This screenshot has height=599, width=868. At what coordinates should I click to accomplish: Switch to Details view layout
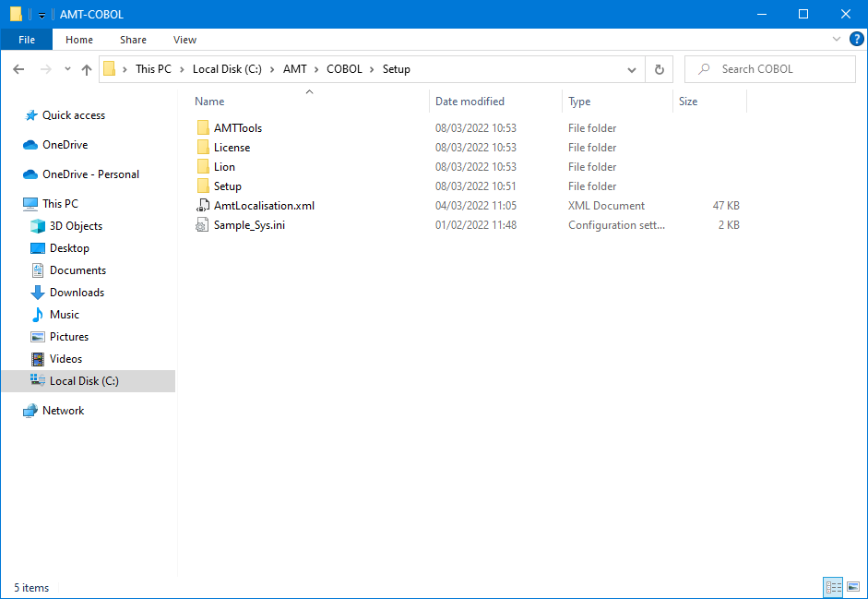coord(833,587)
